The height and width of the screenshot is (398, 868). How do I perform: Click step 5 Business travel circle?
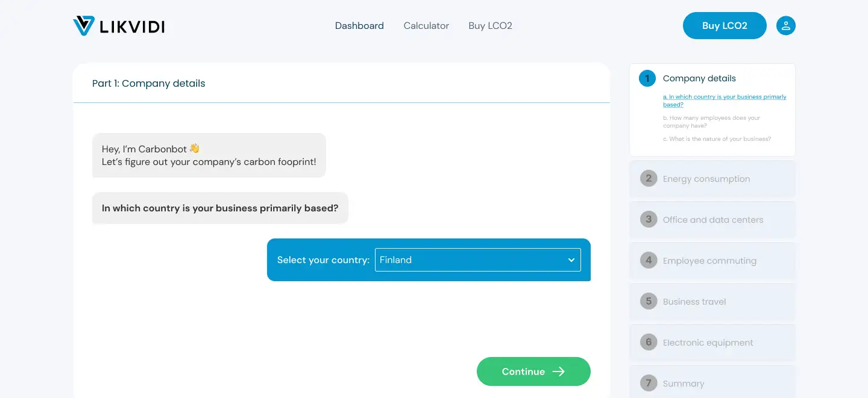649,301
